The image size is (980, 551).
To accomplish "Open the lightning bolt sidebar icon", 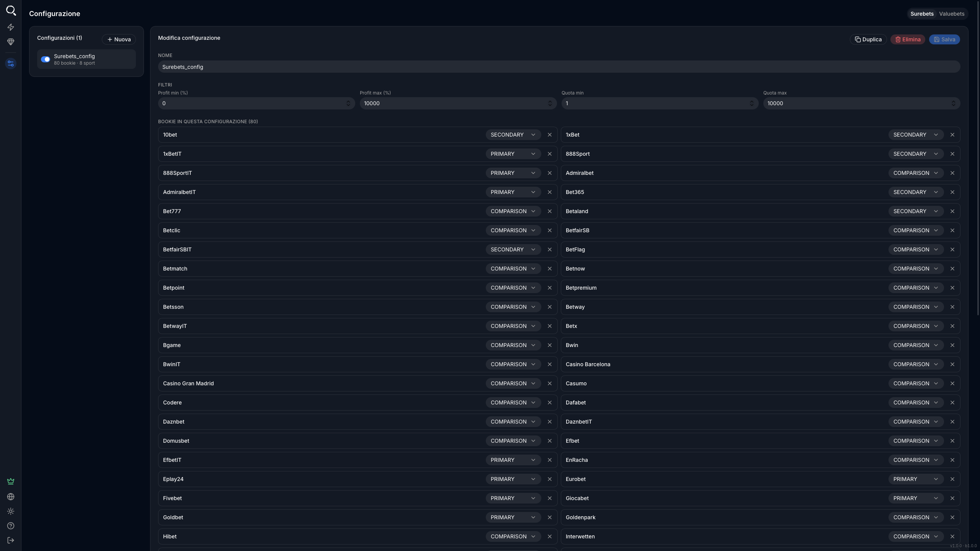I will (11, 27).
